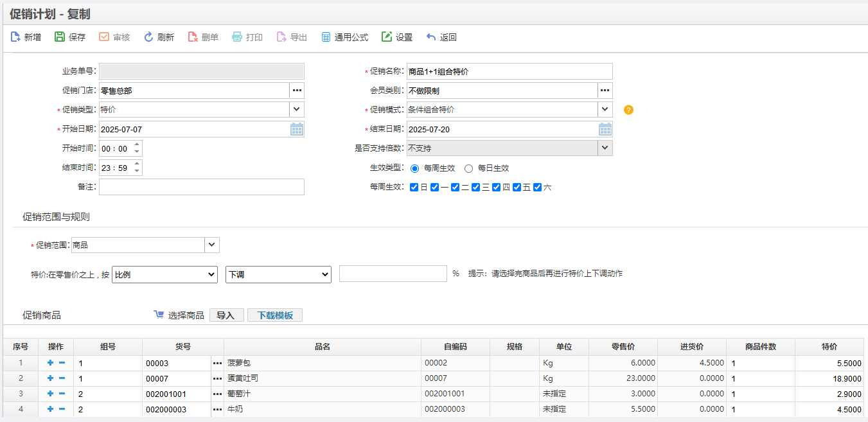Expand the 促销模式 dropdown
The image size is (868, 422).
point(605,110)
